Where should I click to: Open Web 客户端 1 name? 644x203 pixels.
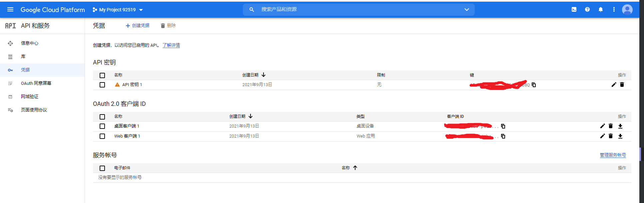pyautogui.click(x=127, y=136)
